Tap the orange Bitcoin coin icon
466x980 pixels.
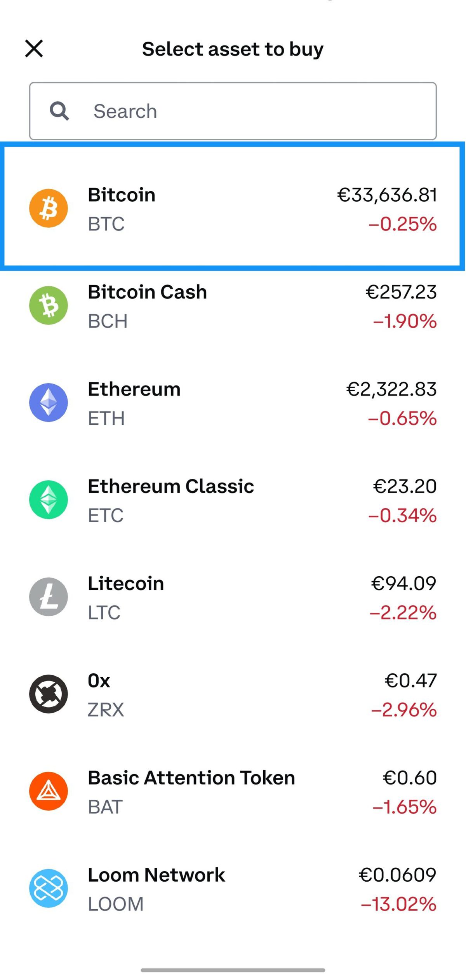tap(49, 208)
